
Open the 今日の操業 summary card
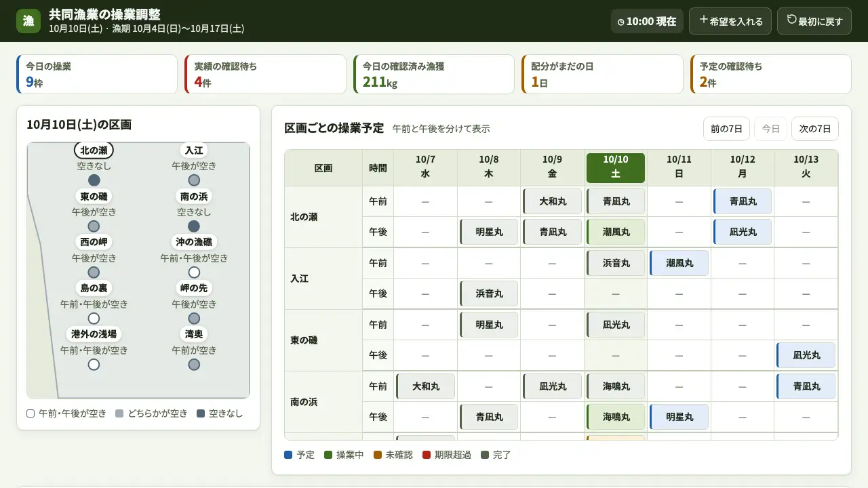coord(97,75)
